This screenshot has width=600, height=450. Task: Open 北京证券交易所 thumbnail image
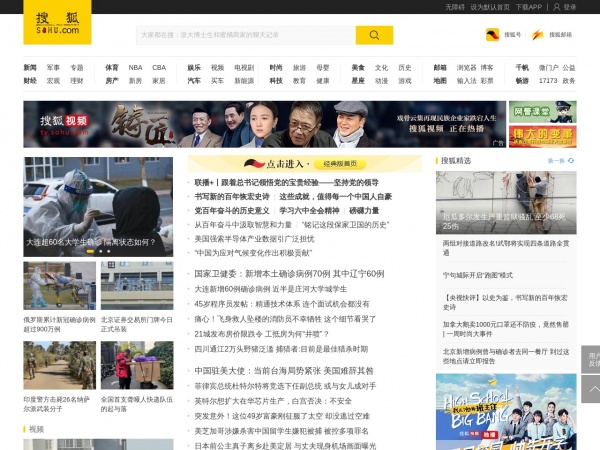point(137,285)
